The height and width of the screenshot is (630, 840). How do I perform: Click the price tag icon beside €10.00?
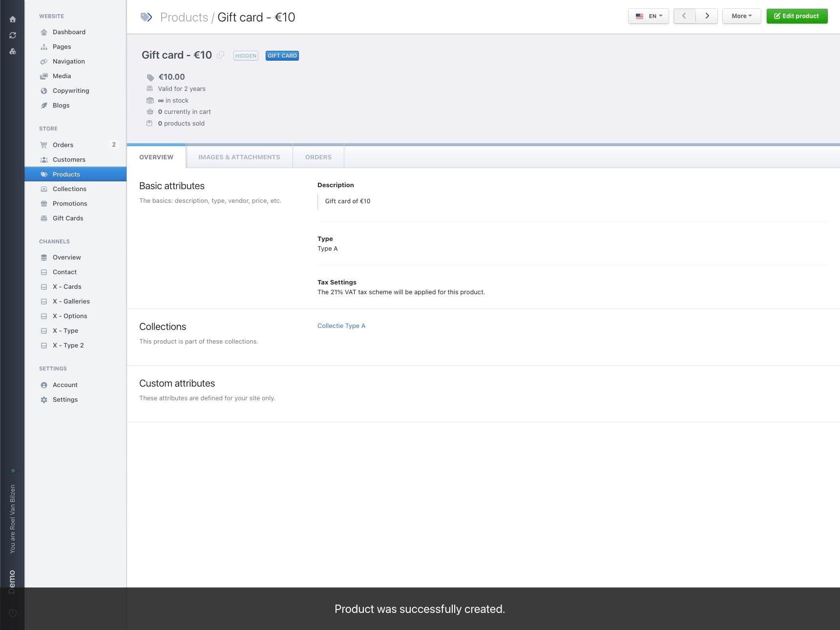150,77
